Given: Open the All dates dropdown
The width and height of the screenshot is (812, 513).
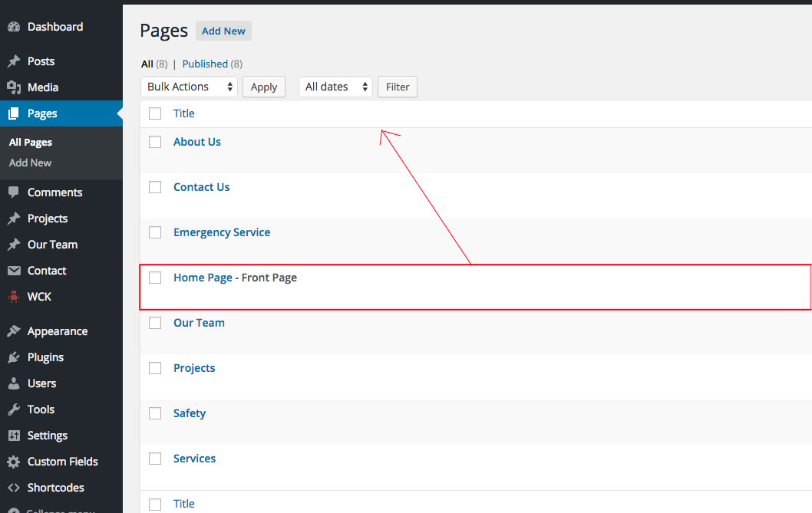Looking at the screenshot, I should tap(335, 87).
